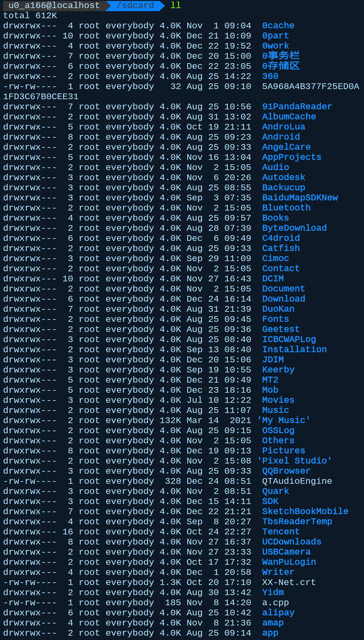Select the DCIM directory entry
This screenshot has height=640, width=364.
(273, 279)
